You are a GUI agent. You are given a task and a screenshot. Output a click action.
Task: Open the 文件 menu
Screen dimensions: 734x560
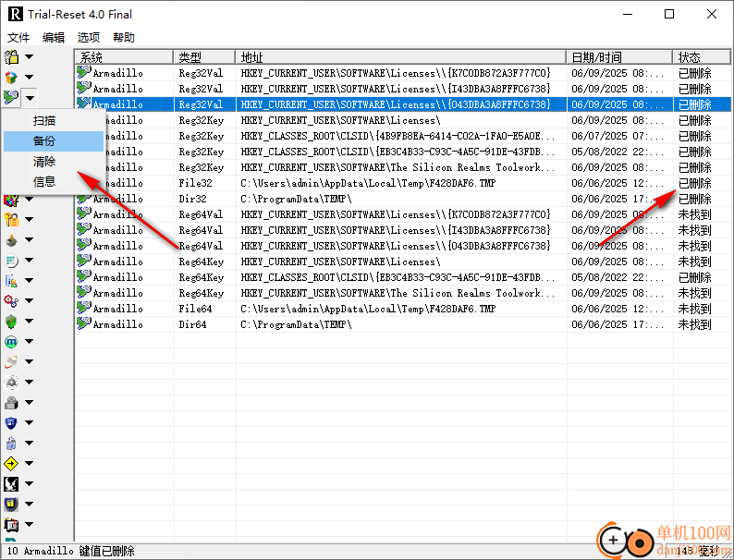pyautogui.click(x=18, y=38)
